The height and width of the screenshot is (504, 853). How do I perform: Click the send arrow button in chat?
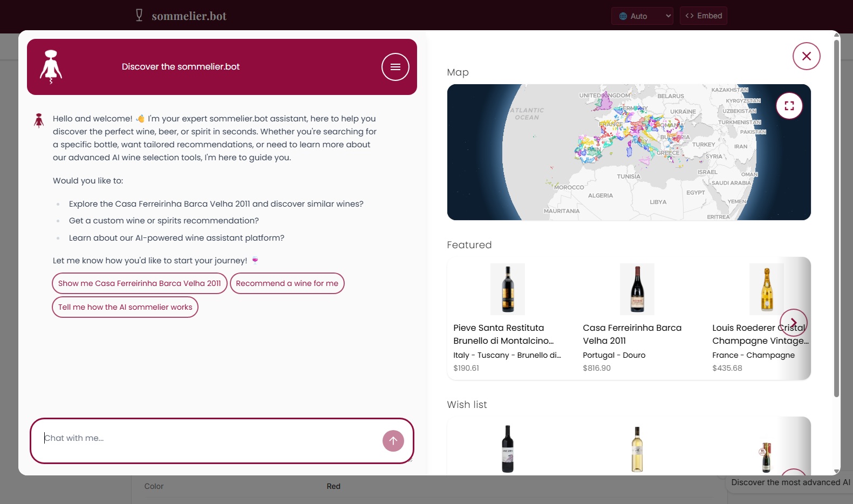(x=393, y=441)
